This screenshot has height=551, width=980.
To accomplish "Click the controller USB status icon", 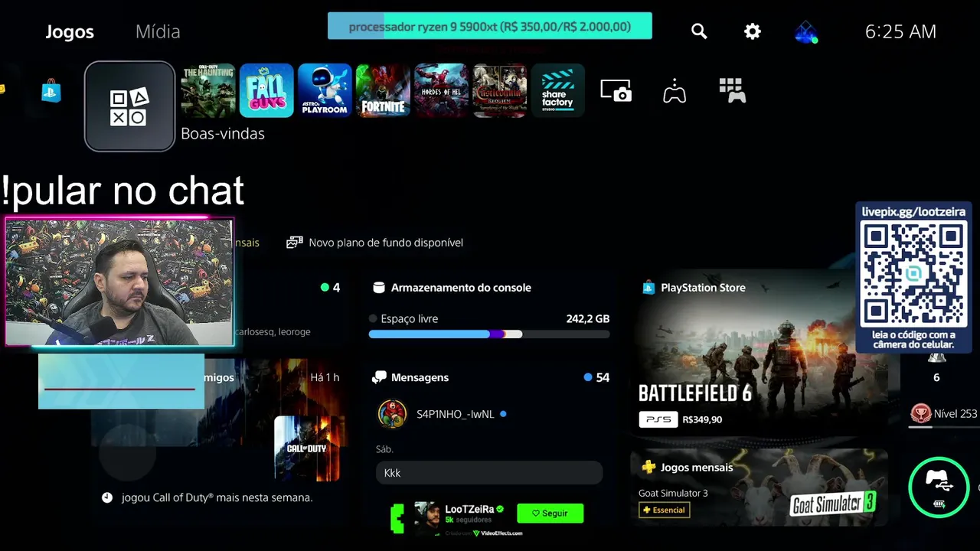I will (x=939, y=487).
